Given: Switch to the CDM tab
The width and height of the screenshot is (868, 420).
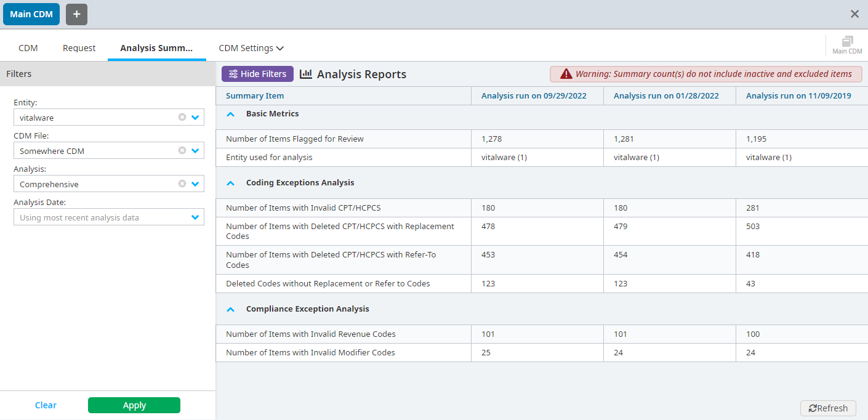Looking at the screenshot, I should [28, 47].
